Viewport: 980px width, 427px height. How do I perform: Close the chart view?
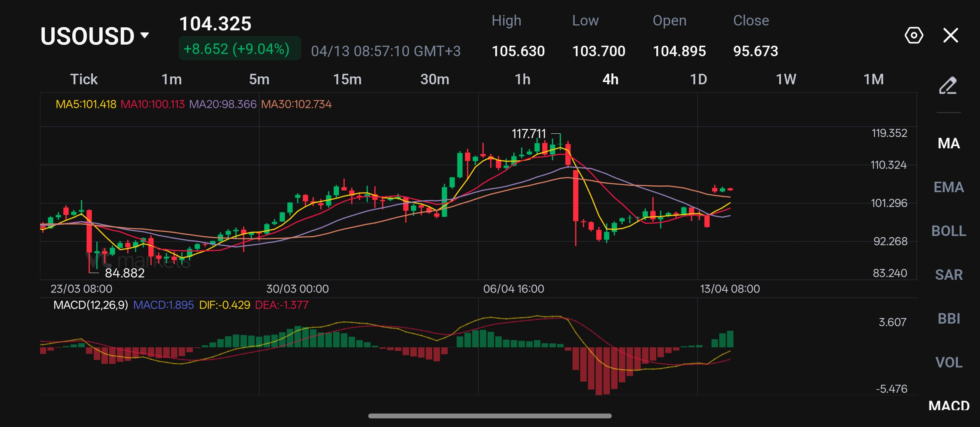tap(950, 36)
